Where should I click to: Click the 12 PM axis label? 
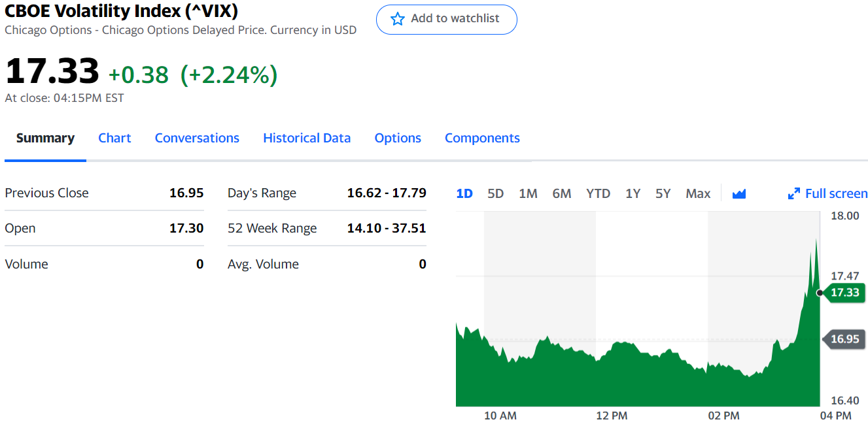(612, 416)
